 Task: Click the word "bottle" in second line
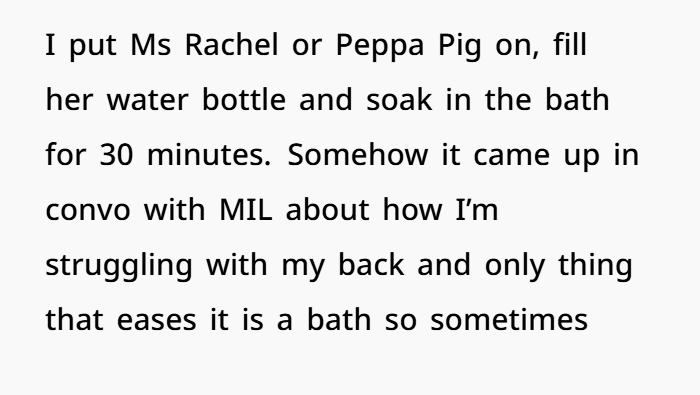pos(244,99)
